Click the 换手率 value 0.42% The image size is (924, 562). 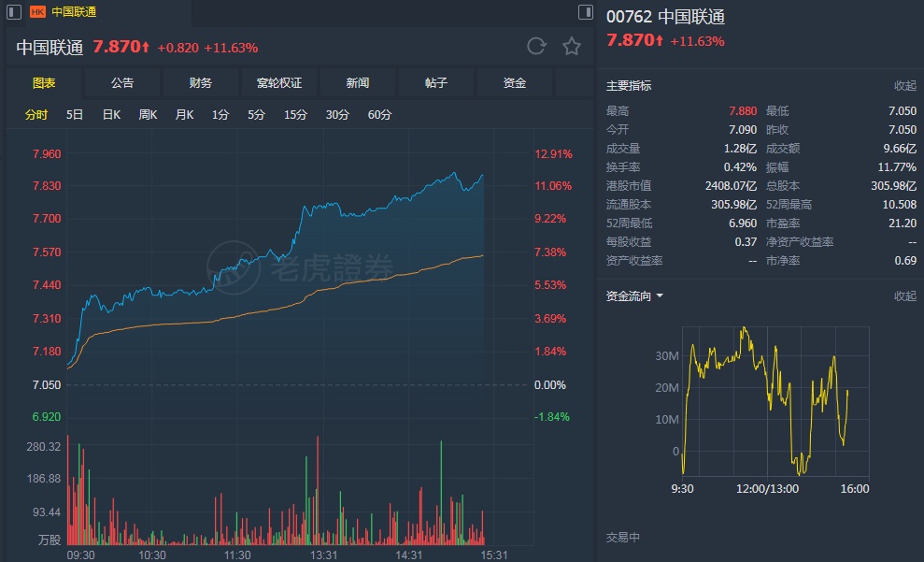pos(740,167)
